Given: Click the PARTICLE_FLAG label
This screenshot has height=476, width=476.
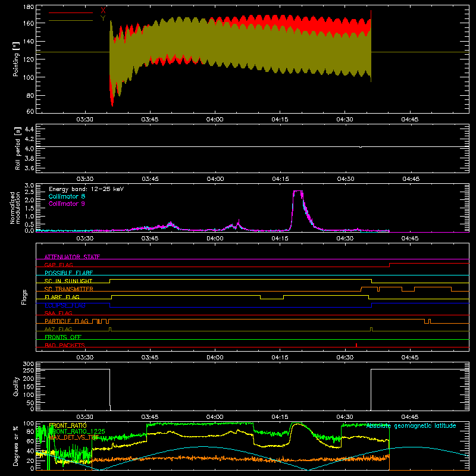Looking at the screenshot, I should 67,321.
